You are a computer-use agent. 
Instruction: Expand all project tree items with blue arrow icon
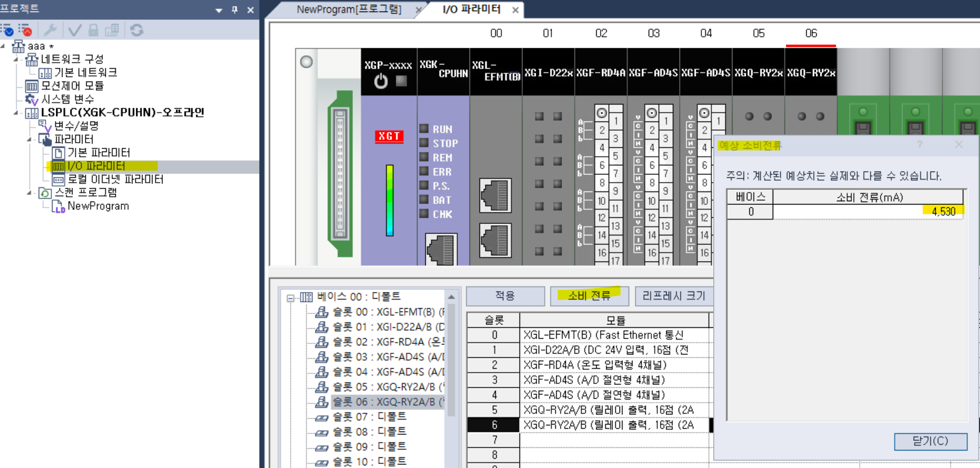pyautogui.click(x=9, y=31)
